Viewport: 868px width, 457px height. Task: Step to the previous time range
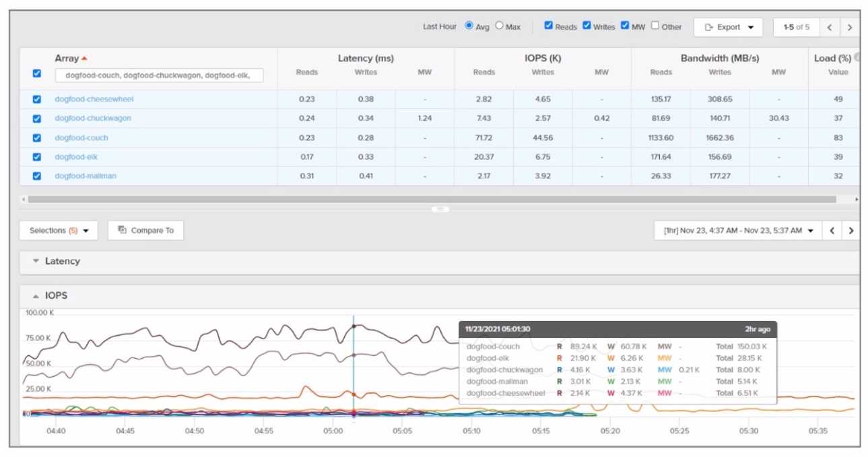tap(832, 231)
